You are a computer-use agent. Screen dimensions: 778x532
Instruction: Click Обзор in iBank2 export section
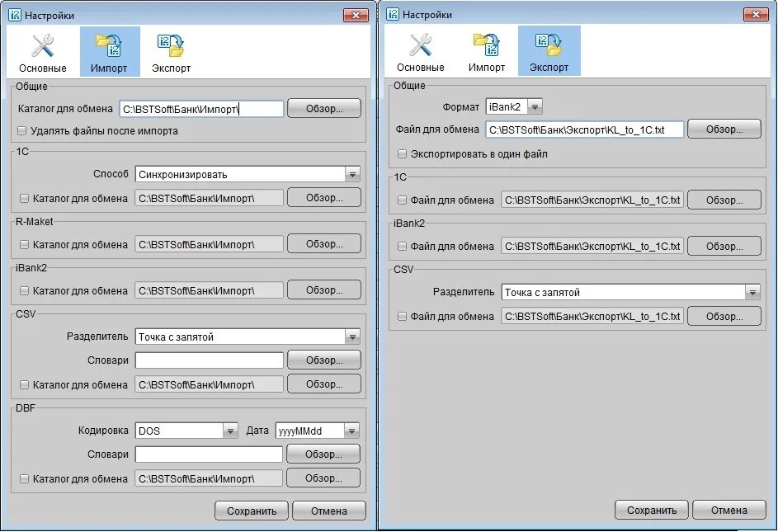pos(724,246)
